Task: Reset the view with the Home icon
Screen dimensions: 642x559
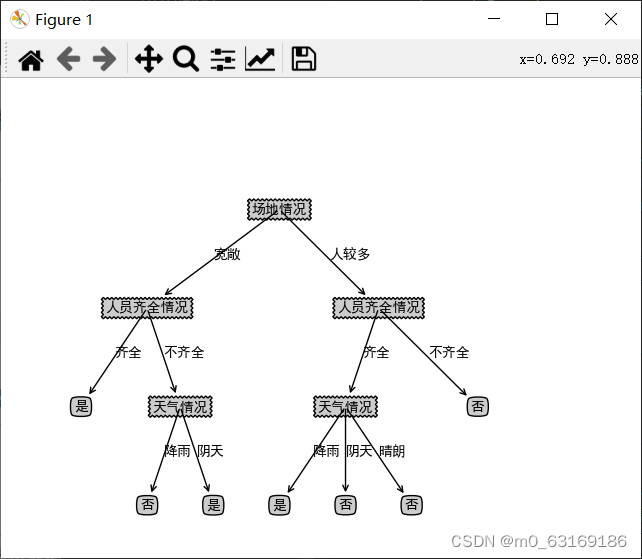Action: coord(31,60)
